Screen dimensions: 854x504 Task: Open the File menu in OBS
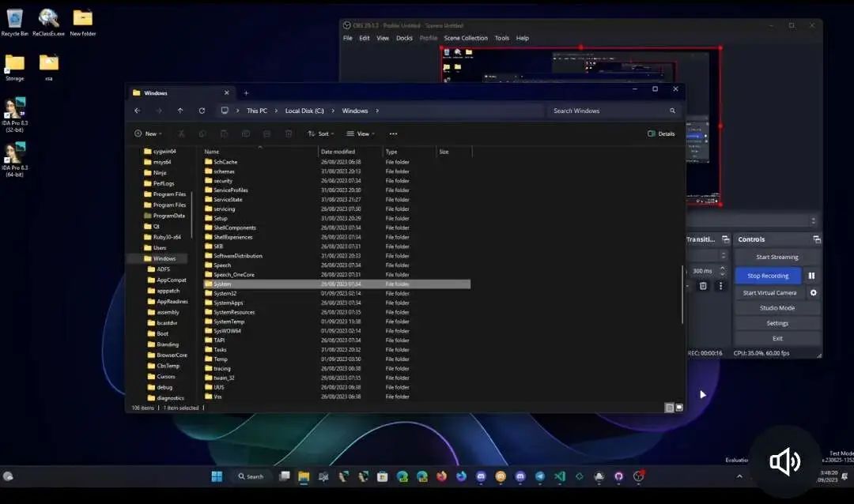click(x=347, y=38)
